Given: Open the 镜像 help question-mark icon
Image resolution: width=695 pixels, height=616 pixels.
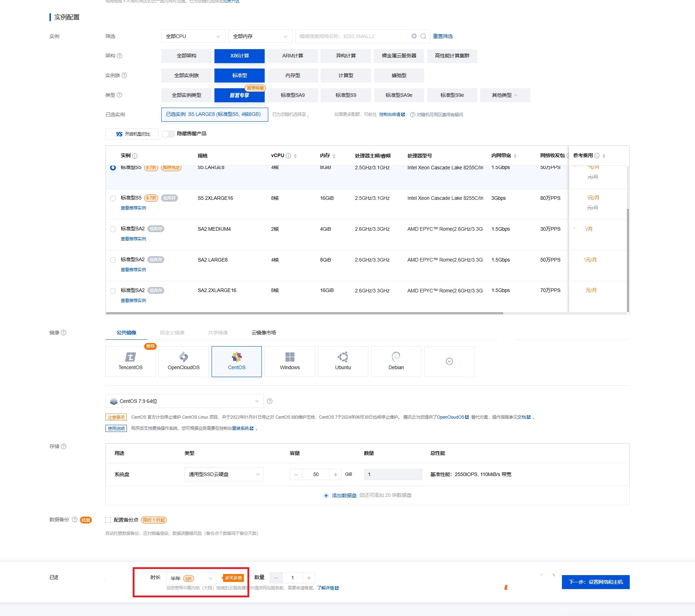Looking at the screenshot, I should 63,333.
